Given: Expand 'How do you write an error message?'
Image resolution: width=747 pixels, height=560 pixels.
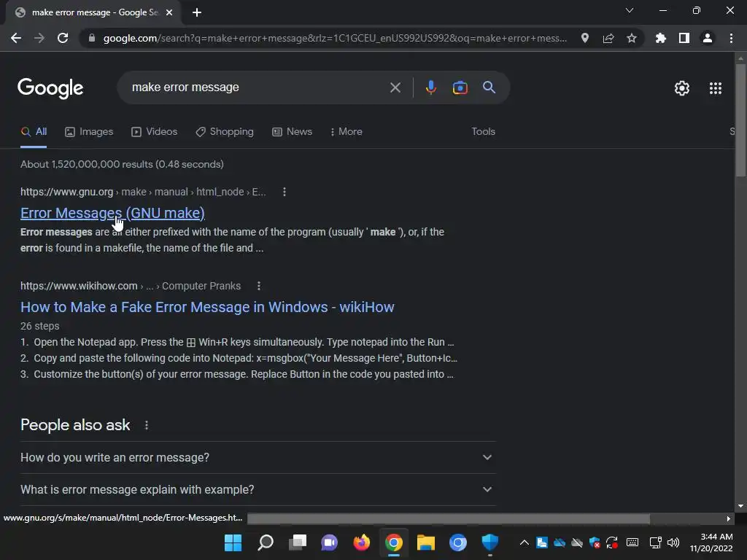Looking at the screenshot, I should coord(258,458).
